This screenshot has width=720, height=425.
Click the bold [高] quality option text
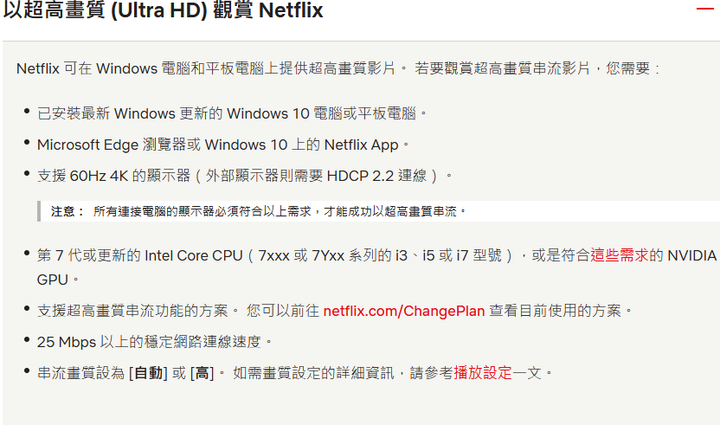[202, 373]
